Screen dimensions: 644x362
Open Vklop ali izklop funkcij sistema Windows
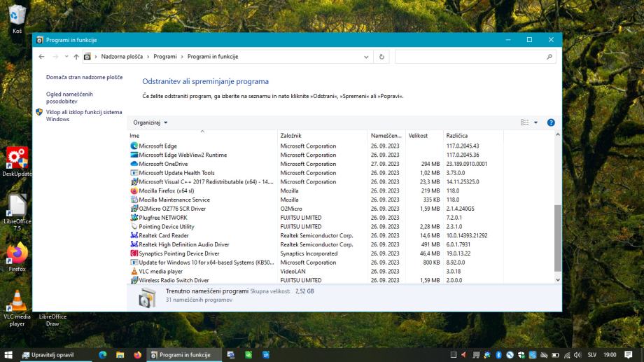84,116
